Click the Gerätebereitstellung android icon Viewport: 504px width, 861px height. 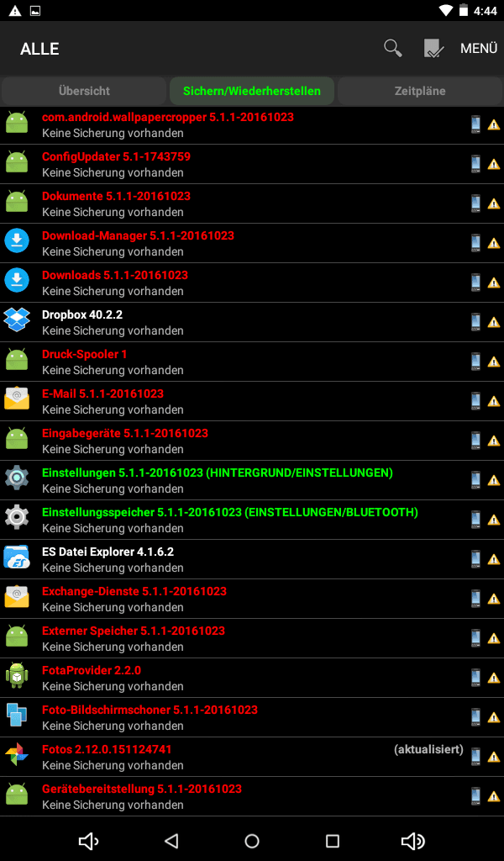pyautogui.click(x=17, y=794)
